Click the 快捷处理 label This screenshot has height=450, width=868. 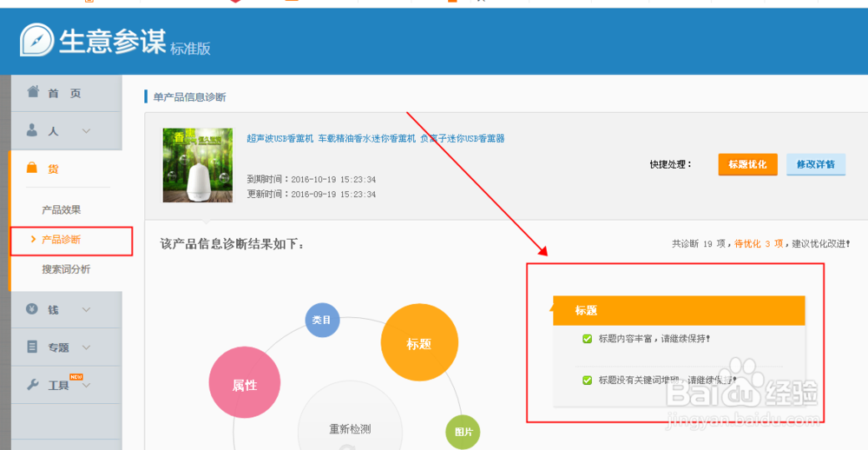[670, 164]
